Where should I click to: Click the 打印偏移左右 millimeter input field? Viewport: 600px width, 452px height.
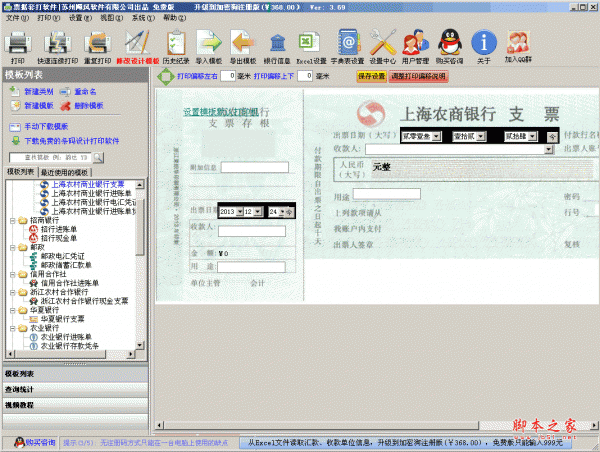coord(228,76)
